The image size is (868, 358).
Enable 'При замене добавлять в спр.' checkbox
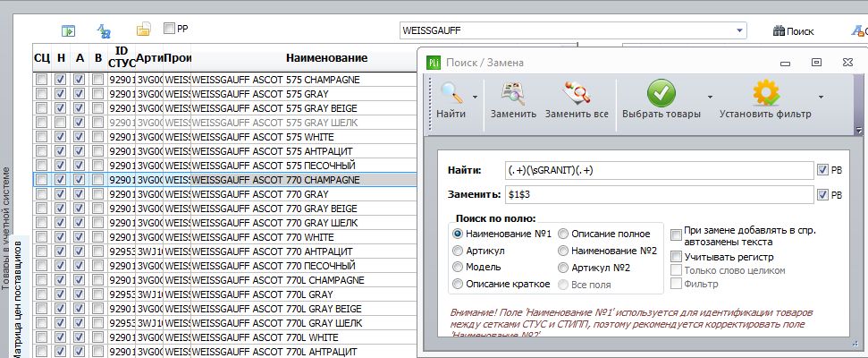[x=676, y=235]
